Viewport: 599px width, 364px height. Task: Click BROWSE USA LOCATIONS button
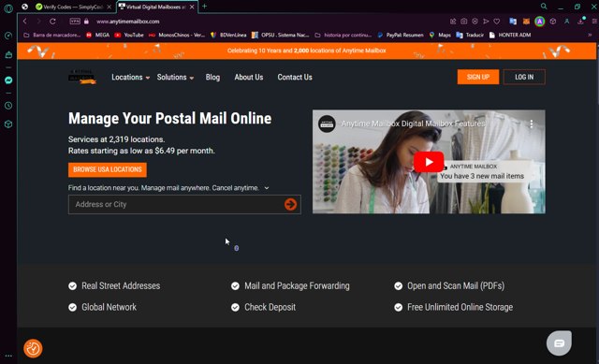coord(108,169)
